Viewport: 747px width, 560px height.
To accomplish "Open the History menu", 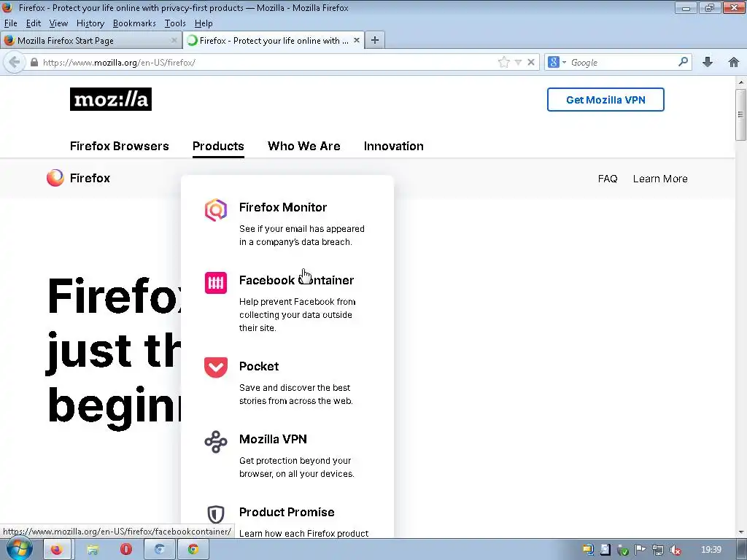I will point(90,23).
